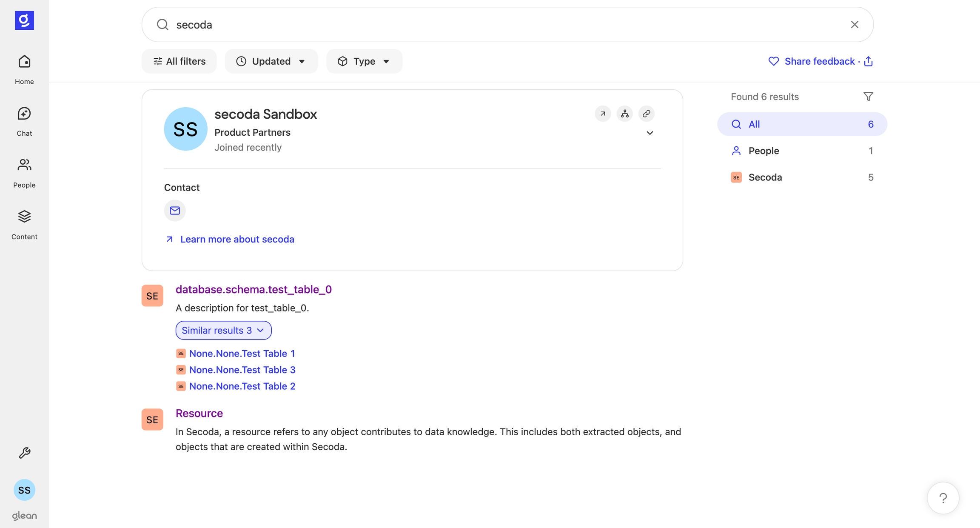The width and height of the screenshot is (980, 528).
Task: Clear the search box text
Action: point(855,25)
